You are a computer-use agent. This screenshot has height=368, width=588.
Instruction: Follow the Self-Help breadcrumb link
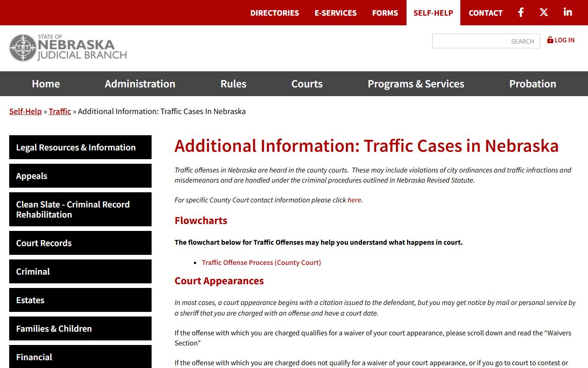point(25,111)
